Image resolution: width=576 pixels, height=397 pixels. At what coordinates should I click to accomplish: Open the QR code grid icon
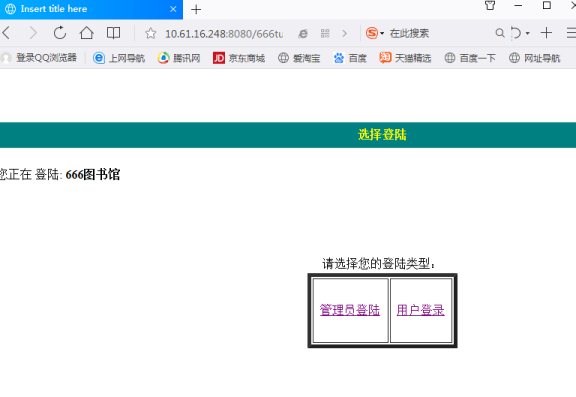tap(325, 33)
